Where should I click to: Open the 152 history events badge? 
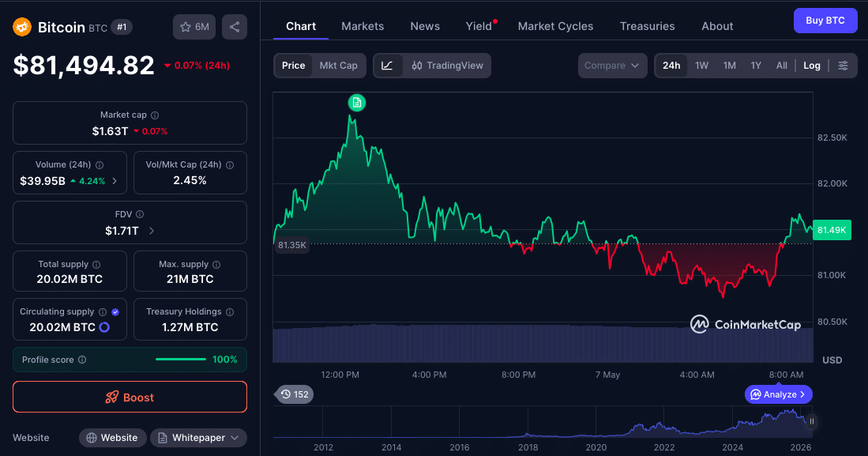click(x=294, y=394)
